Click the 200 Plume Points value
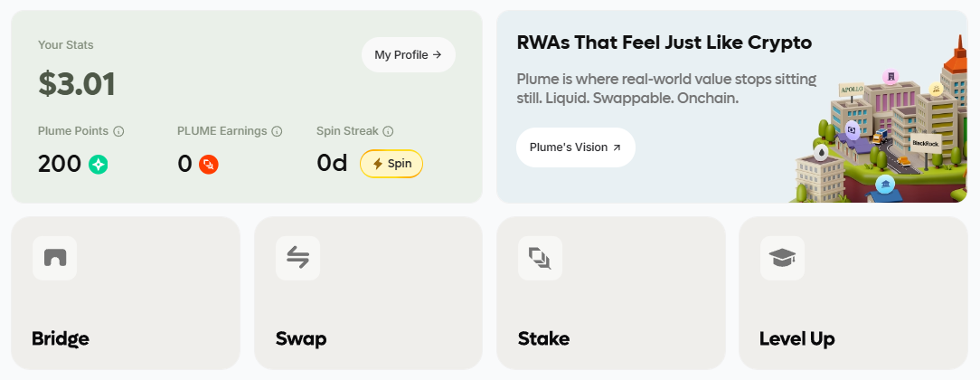Screen dimensions: 980x380 (60, 165)
